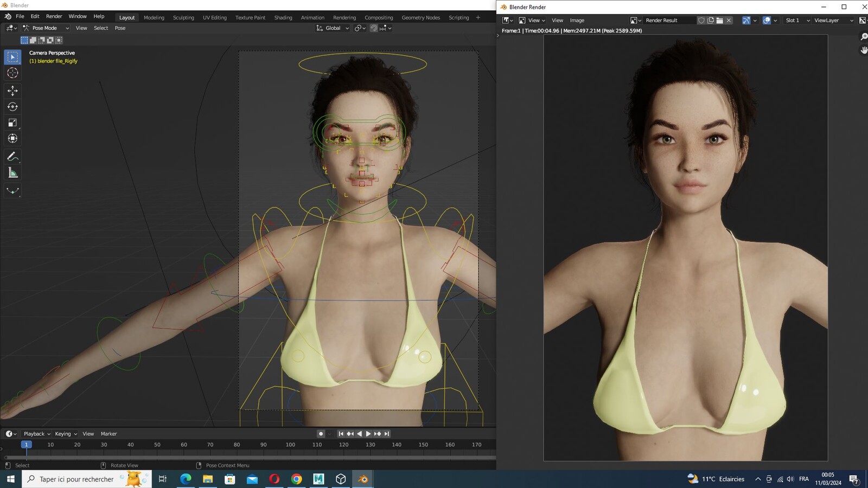Click new image copy icon in Blender Render

click(711, 20)
